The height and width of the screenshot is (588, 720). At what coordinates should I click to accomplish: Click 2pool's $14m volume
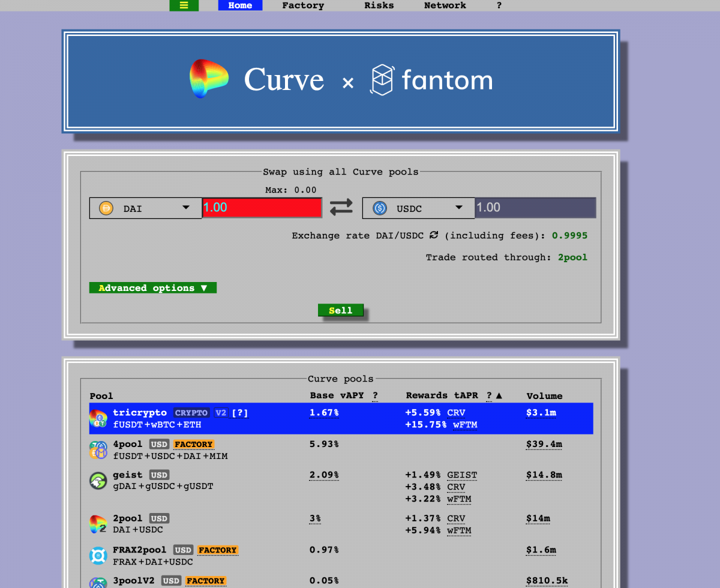(538, 518)
